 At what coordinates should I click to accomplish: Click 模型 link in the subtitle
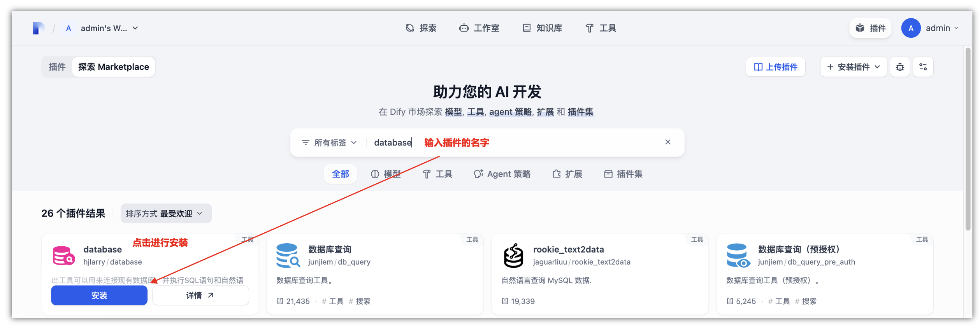click(x=453, y=112)
